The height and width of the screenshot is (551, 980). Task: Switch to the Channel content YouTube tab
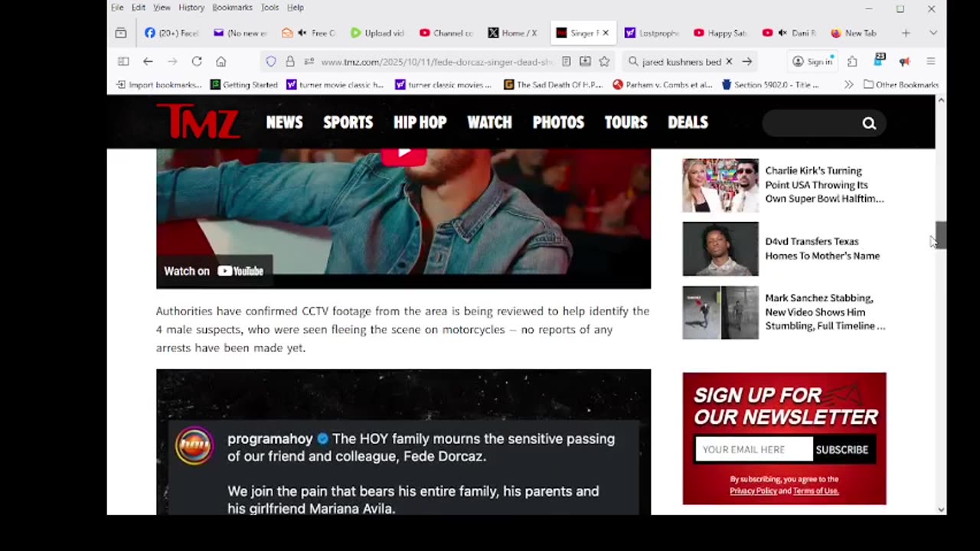click(446, 33)
